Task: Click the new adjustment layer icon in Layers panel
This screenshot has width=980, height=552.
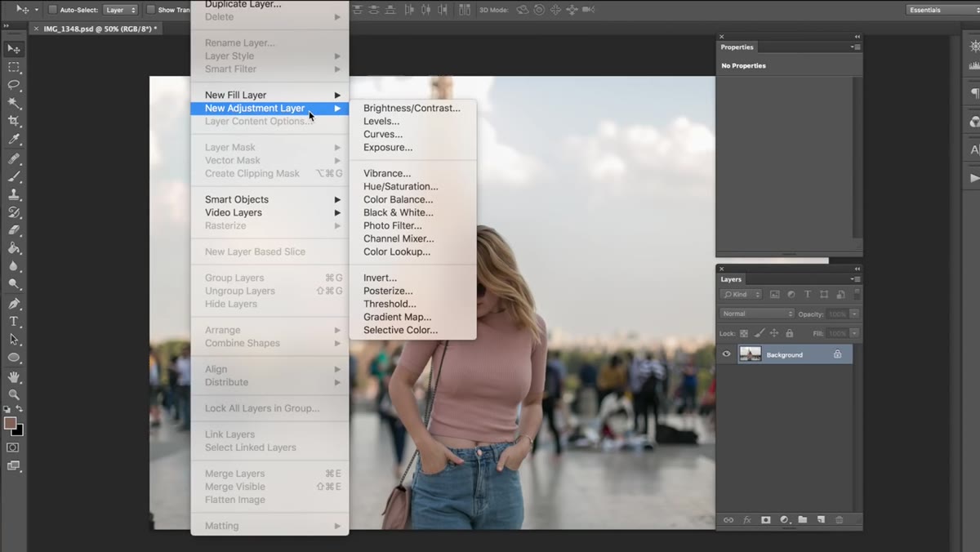Action: click(x=785, y=519)
